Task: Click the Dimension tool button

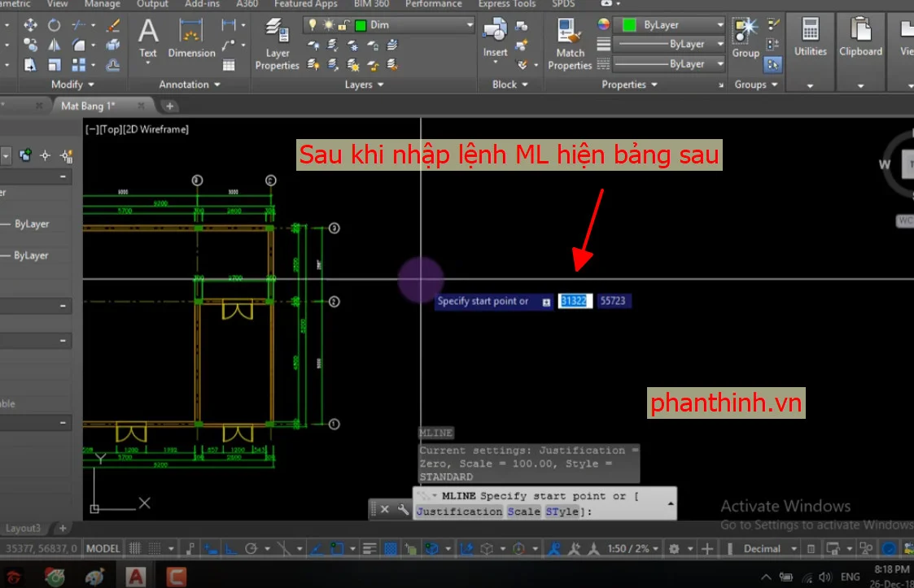Action: (191, 38)
